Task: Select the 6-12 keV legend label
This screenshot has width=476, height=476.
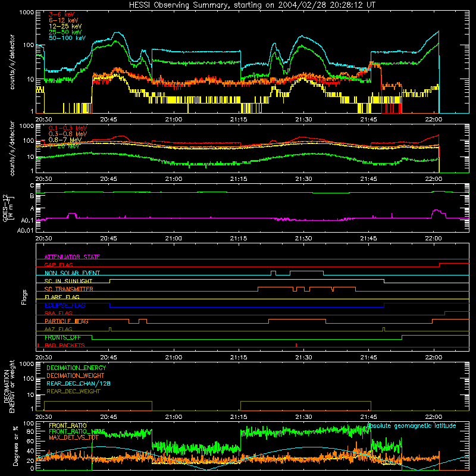Action: tap(64, 20)
